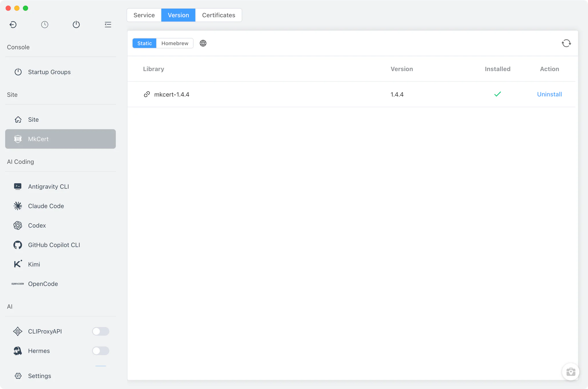This screenshot has height=389, width=588.
Task: Go to Site in sidebar
Action: click(60, 120)
